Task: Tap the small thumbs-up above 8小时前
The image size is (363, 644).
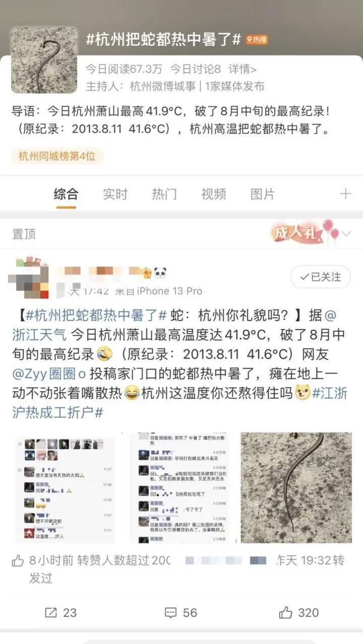Action: click(x=18, y=560)
